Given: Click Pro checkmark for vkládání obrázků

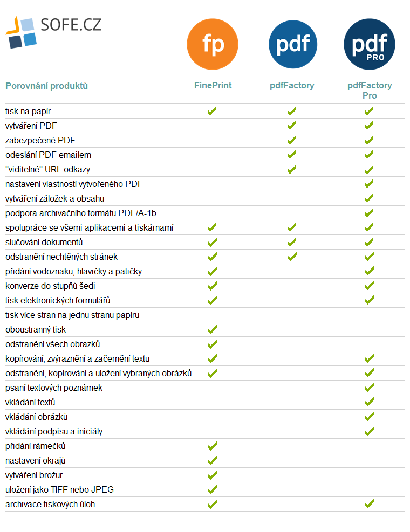Looking at the screenshot, I should pos(369,417).
